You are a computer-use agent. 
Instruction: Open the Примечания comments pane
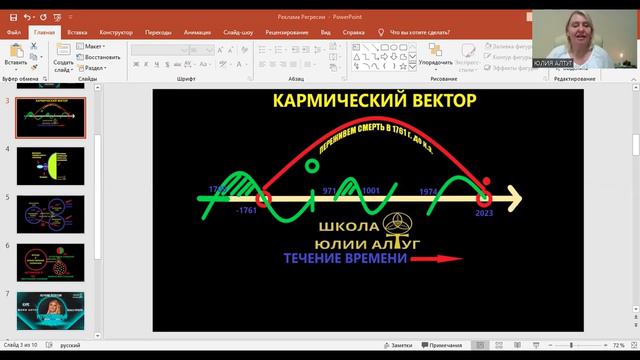click(442, 345)
